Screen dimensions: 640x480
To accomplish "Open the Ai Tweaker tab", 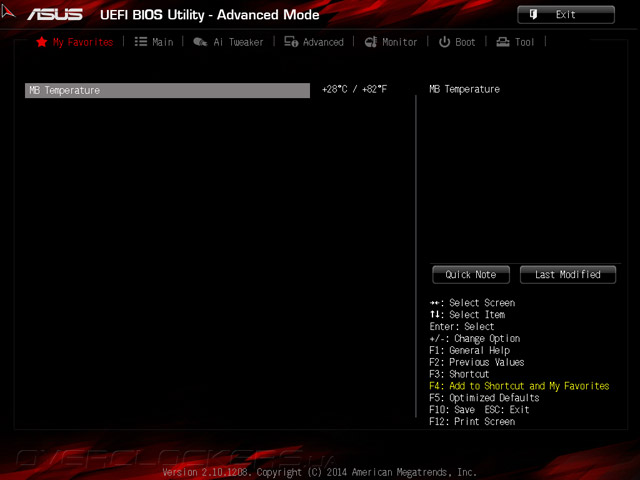I will [228, 42].
